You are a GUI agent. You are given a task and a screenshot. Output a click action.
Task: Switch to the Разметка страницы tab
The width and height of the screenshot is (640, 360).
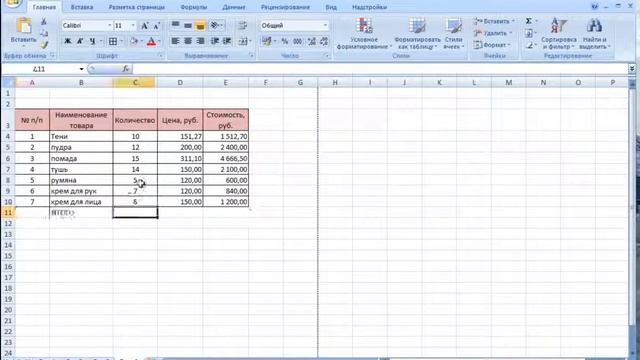[x=137, y=7]
